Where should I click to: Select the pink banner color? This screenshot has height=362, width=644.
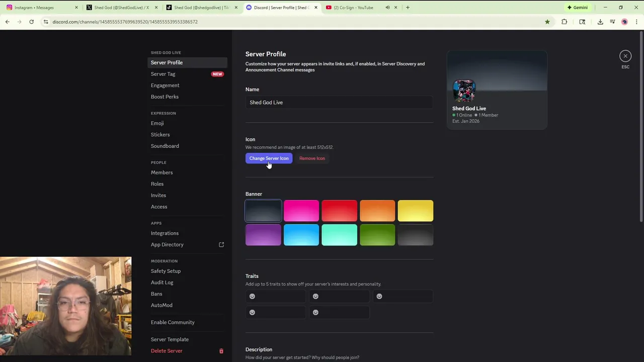coord(301,211)
